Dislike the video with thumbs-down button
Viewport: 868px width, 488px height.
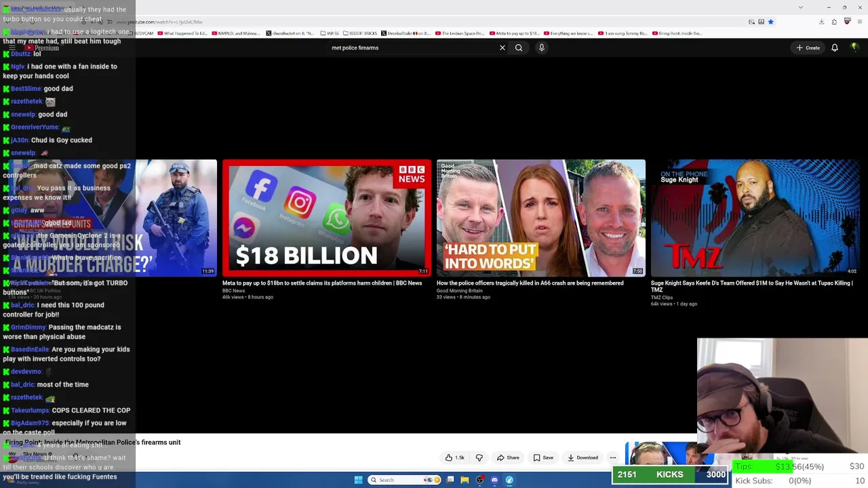[479, 457]
